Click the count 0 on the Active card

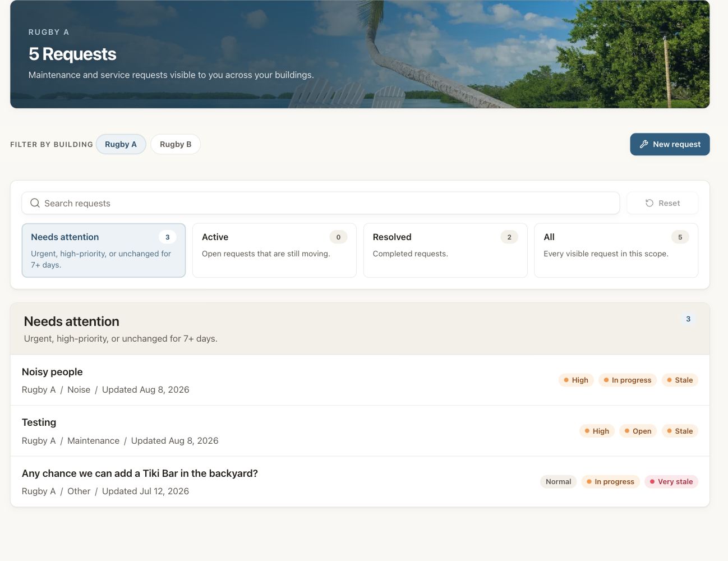click(338, 237)
